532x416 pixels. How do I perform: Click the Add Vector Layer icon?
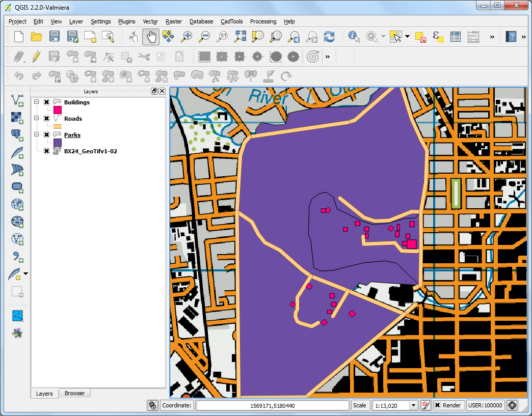[18, 100]
